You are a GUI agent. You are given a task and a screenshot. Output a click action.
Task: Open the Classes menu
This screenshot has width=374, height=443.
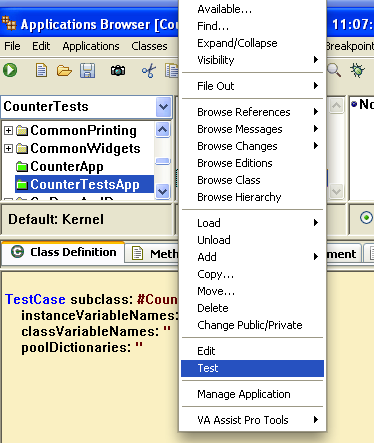(149, 46)
